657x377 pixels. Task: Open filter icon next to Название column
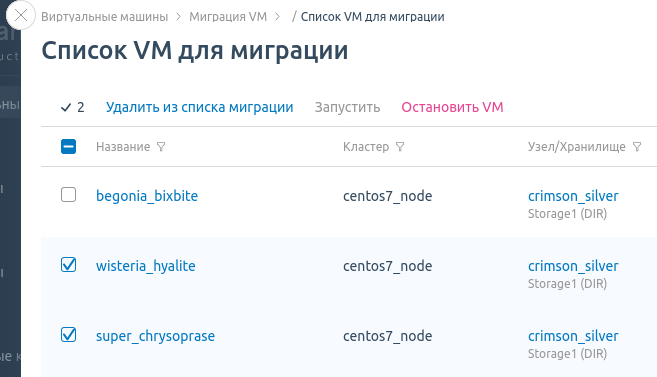pos(161,147)
